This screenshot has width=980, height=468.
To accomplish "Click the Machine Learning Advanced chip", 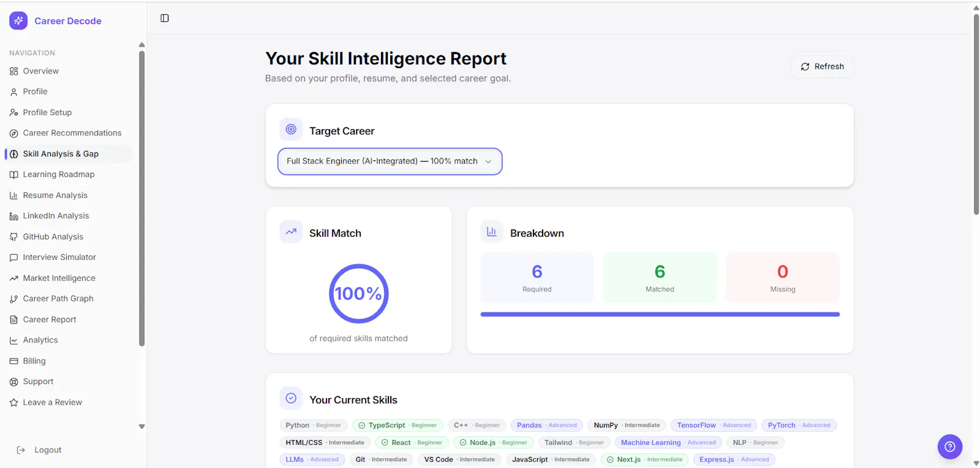I will point(668,442).
